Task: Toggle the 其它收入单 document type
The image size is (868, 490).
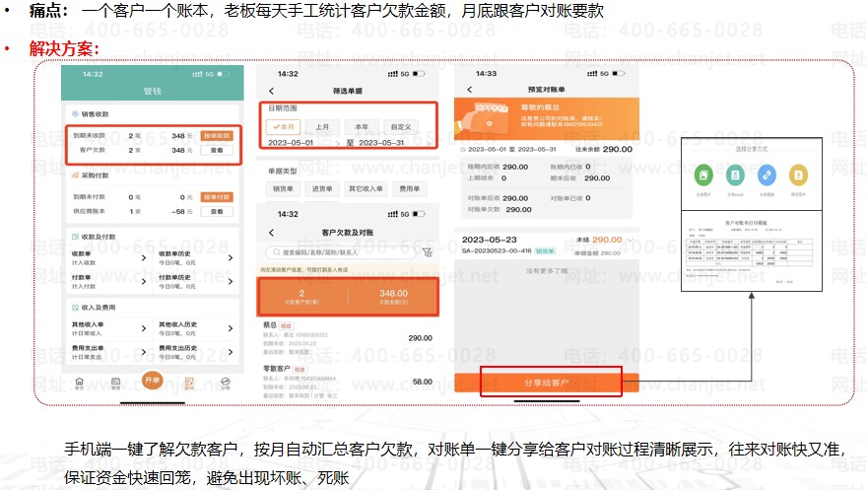Action: point(366,188)
